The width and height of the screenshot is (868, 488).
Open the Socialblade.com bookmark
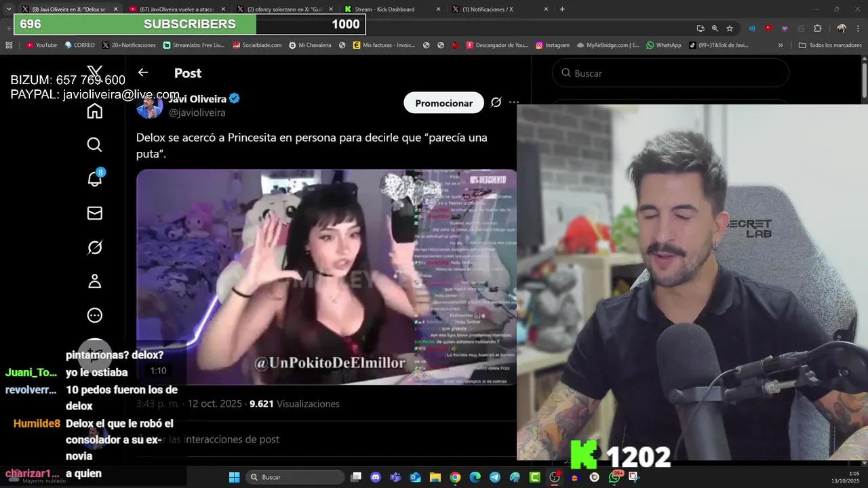click(257, 45)
